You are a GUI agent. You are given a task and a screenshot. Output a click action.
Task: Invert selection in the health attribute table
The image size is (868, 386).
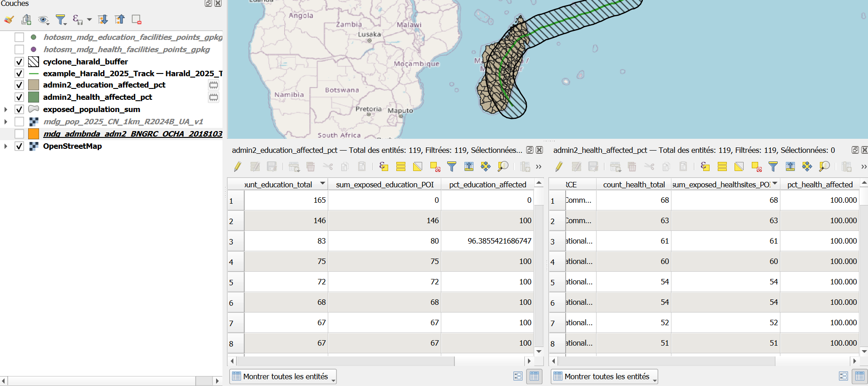click(739, 166)
